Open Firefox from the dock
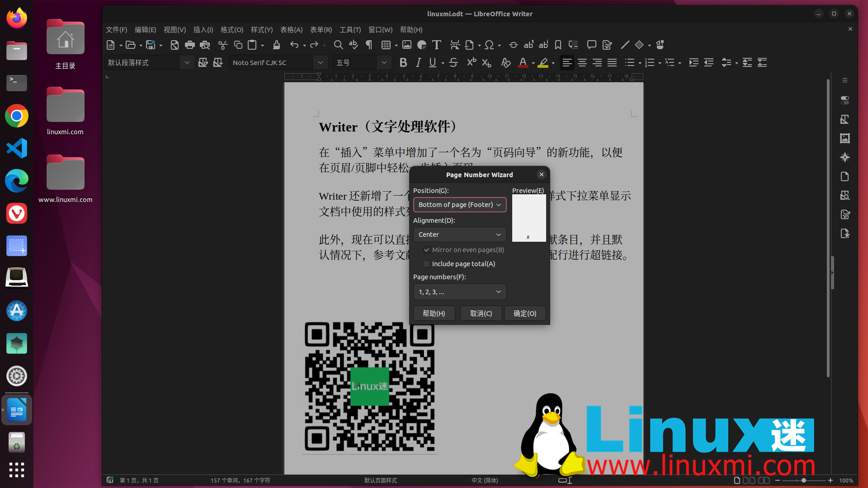The image size is (868, 488). point(17,18)
